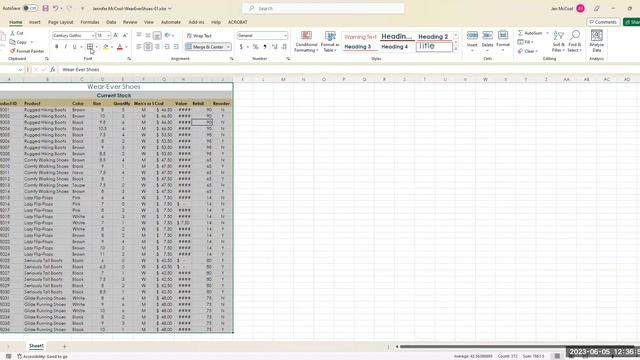Decrease indent in Alignment group
The image size is (640, 360).
coord(167,47)
